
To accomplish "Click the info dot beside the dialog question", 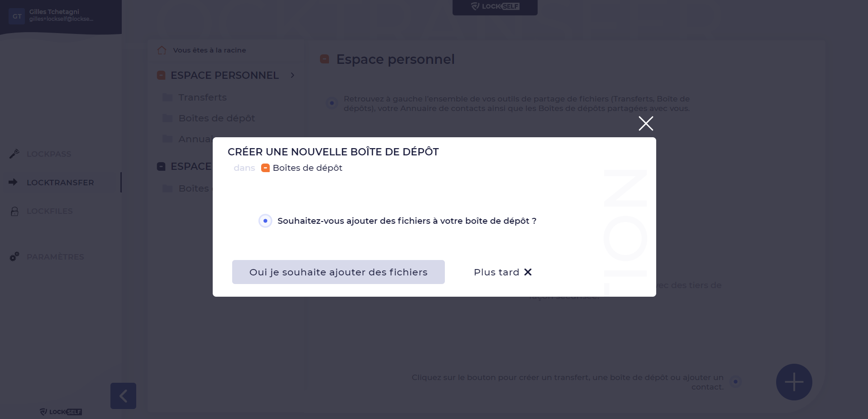I will pyautogui.click(x=265, y=221).
